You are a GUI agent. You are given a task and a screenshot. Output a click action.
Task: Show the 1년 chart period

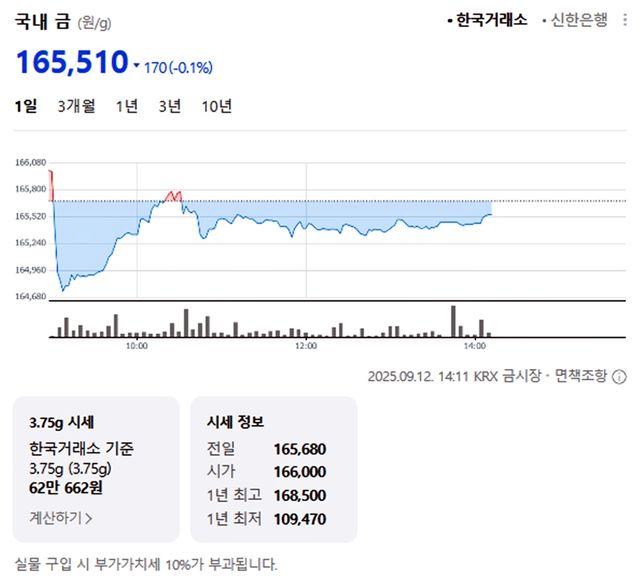pos(127,107)
